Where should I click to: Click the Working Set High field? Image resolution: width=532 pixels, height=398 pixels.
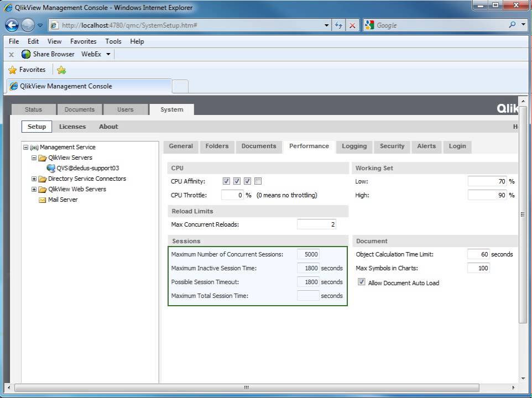click(x=487, y=195)
